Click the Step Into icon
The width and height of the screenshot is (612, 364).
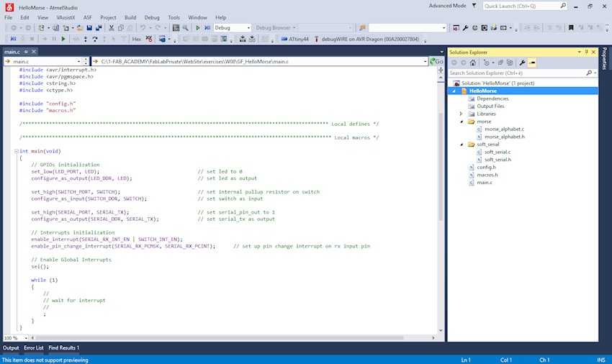pos(86,39)
